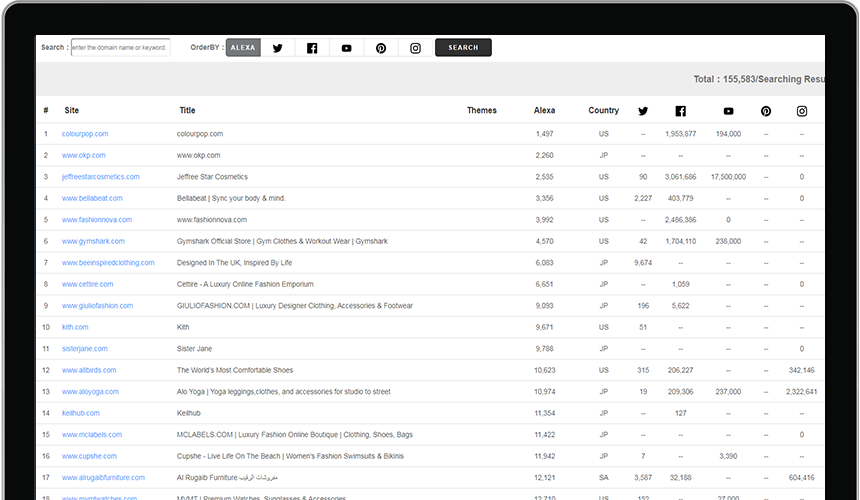Open the kith.com link
The height and width of the screenshot is (500, 860).
coord(75,327)
